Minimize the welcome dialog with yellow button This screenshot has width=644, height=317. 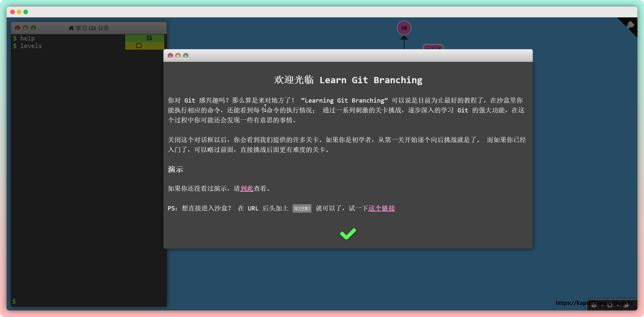tap(178, 56)
